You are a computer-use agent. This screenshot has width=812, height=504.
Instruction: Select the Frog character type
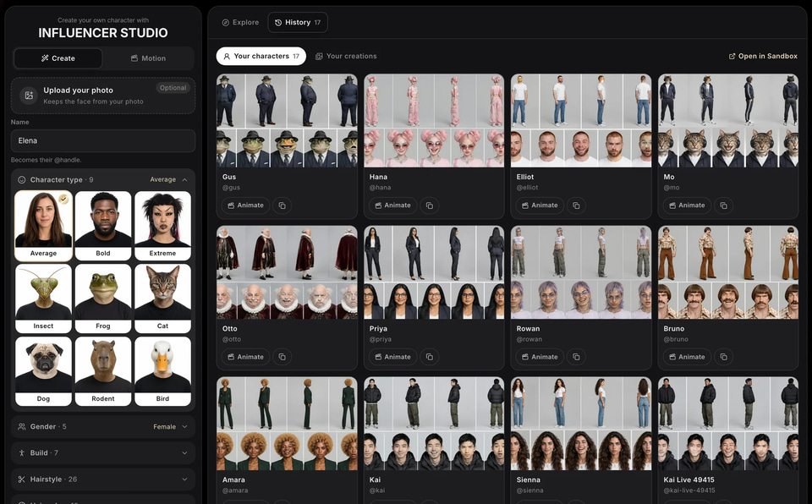pyautogui.click(x=103, y=299)
